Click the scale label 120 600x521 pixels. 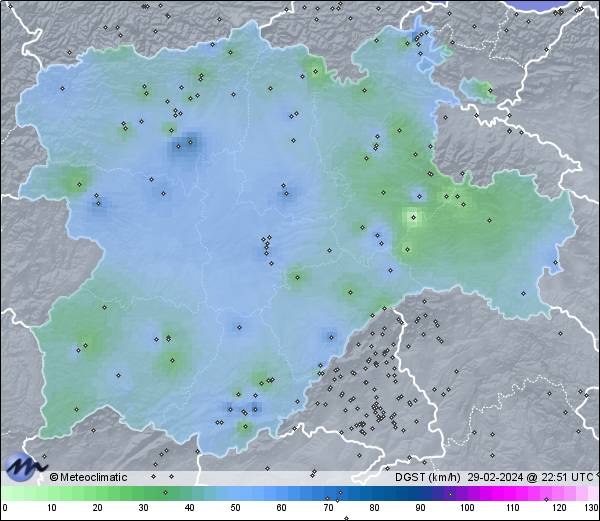(x=559, y=508)
